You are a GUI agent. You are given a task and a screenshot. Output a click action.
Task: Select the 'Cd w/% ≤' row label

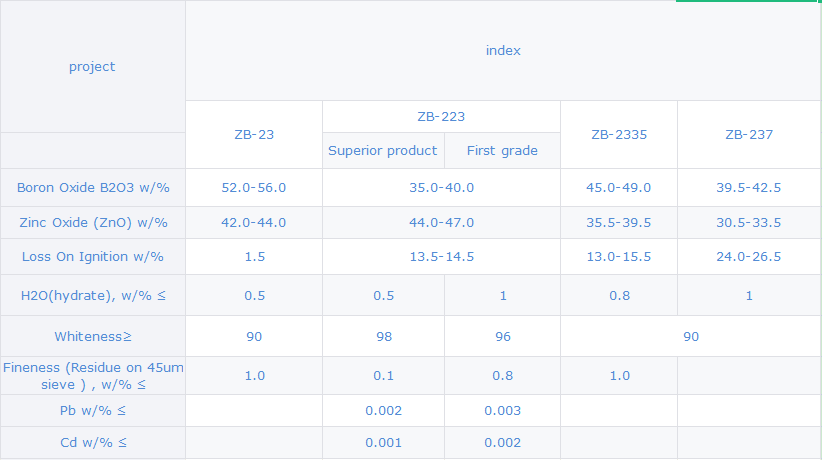92,443
